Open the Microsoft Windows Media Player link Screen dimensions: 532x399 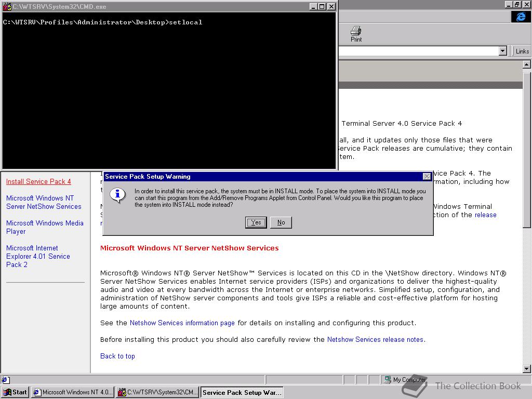pos(45,227)
